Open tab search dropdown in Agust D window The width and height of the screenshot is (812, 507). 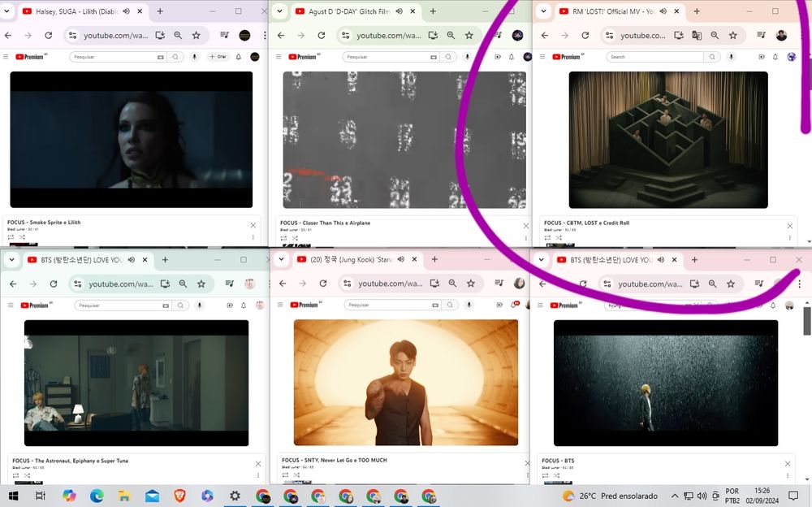(x=279, y=11)
